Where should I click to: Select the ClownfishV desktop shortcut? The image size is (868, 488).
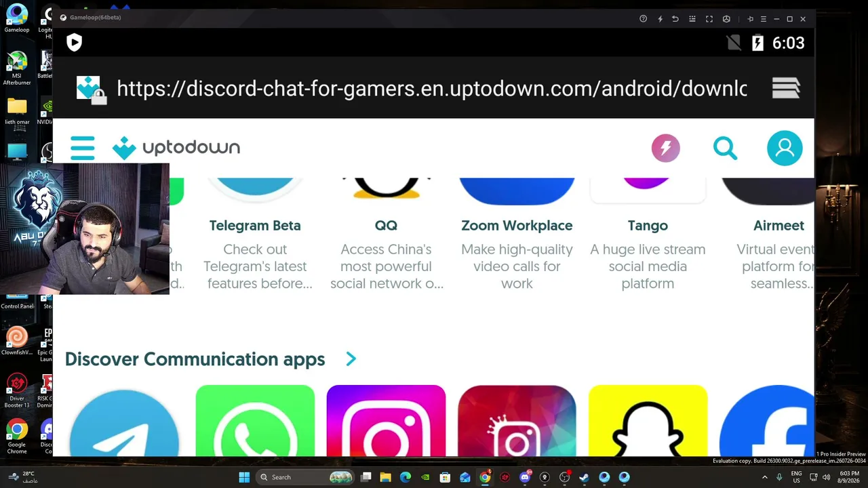coord(17,341)
